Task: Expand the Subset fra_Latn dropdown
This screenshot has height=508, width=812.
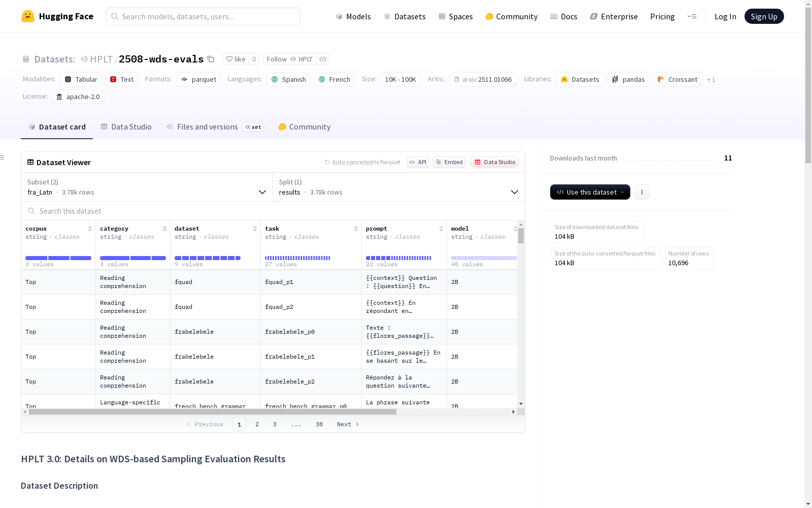Action: pyautogui.click(x=147, y=187)
